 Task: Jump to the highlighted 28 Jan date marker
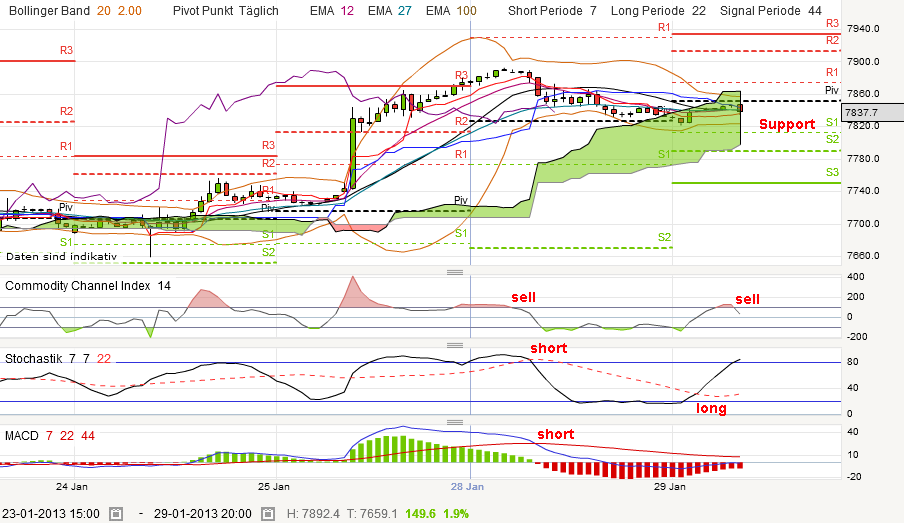tap(468, 487)
